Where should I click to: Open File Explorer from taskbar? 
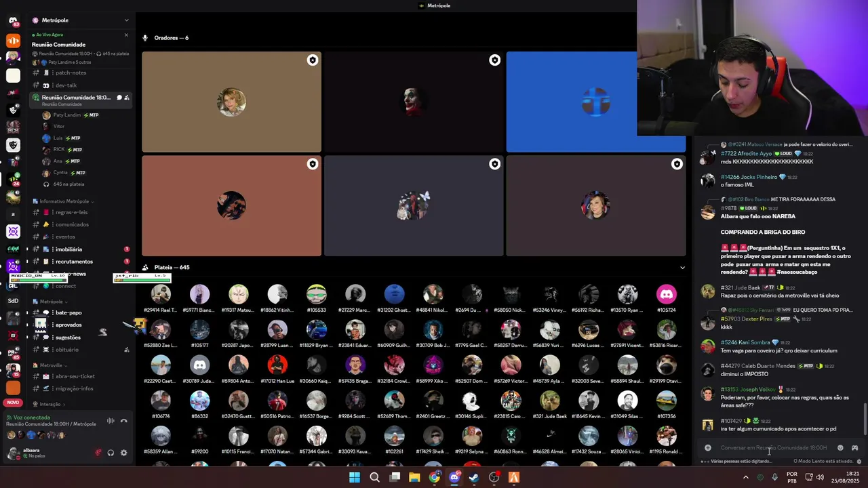point(414,477)
